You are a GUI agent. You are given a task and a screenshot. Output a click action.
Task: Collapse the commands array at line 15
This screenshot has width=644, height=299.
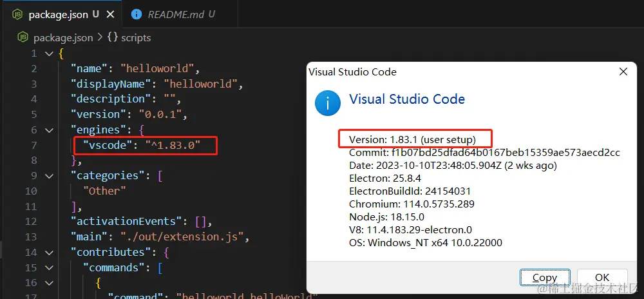49,268
